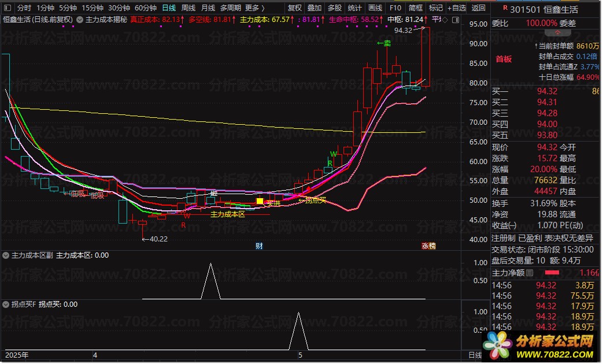Collapse the limit-up info panel chevron
603x364 pixels.
(557, 33)
